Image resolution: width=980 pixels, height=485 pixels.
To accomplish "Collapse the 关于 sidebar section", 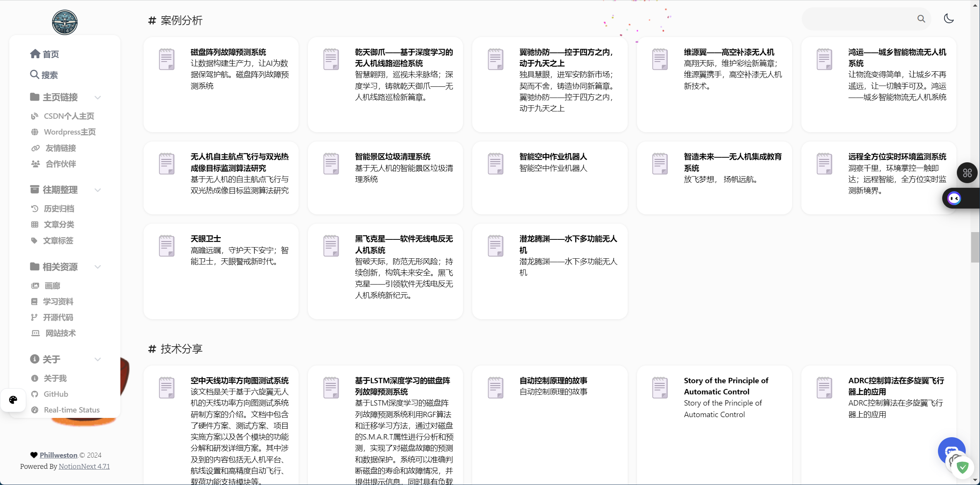I will click(x=98, y=359).
